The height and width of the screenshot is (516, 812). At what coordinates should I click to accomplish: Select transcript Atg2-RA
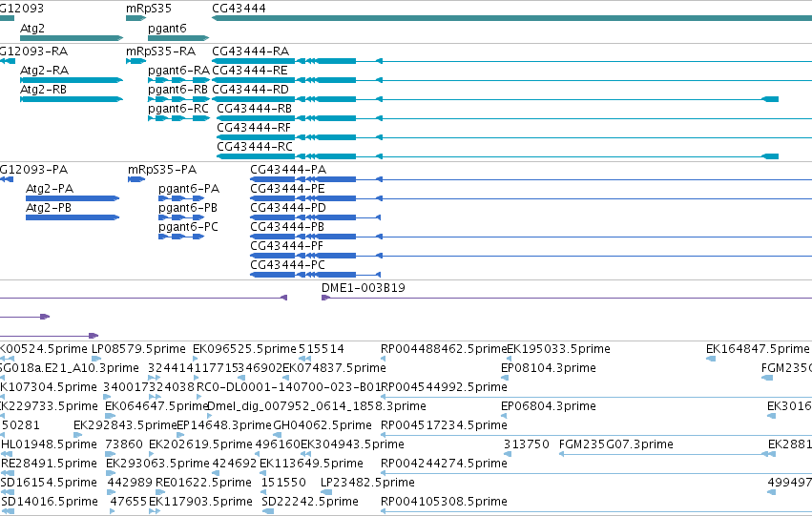pyautogui.click(x=72, y=80)
